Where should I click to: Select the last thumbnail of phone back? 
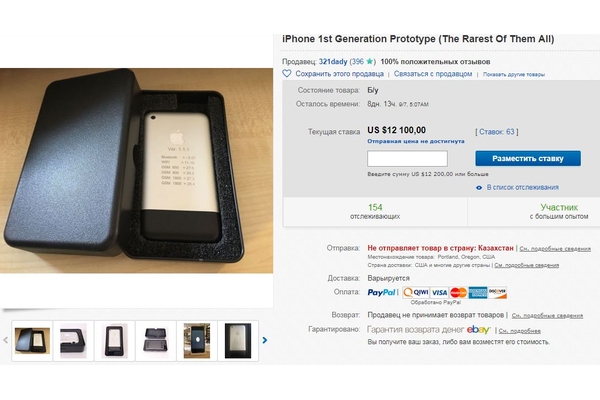tap(238, 341)
